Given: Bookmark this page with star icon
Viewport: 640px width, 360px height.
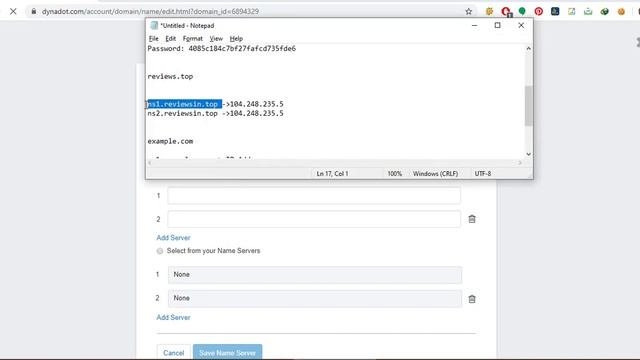Looking at the screenshot, I should click(469, 11).
